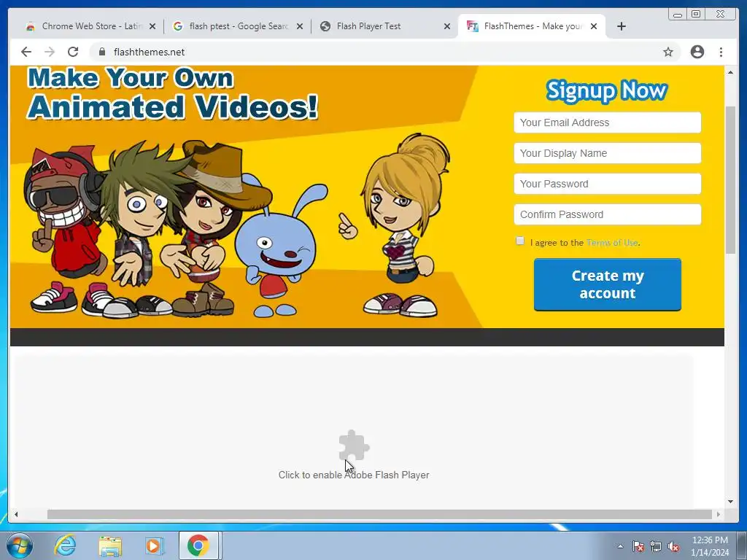Viewport: 747px width, 560px height.
Task: Go back using the browser back arrow
Action: pyautogui.click(x=26, y=52)
